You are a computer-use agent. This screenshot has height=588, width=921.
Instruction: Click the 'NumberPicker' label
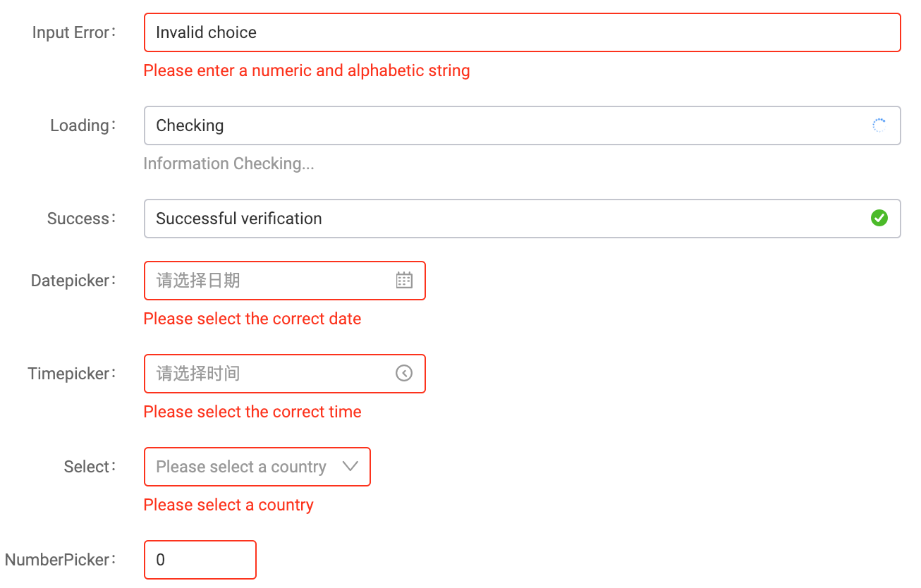[58, 560]
